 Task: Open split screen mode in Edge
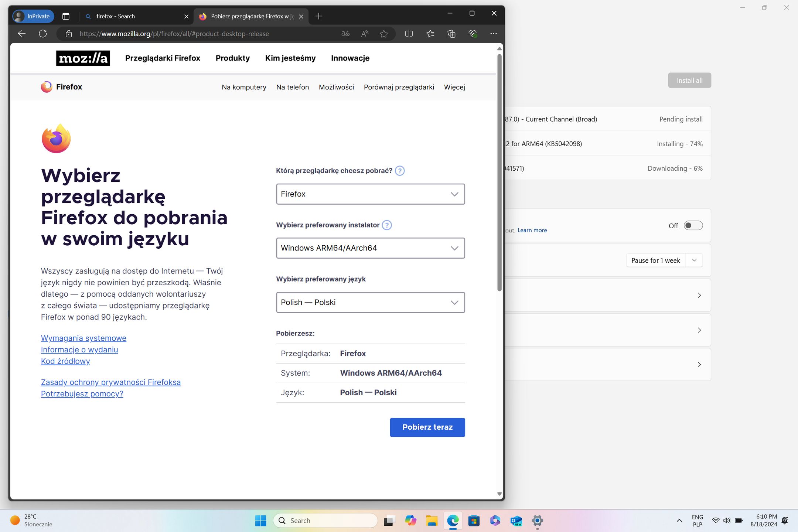pos(409,33)
